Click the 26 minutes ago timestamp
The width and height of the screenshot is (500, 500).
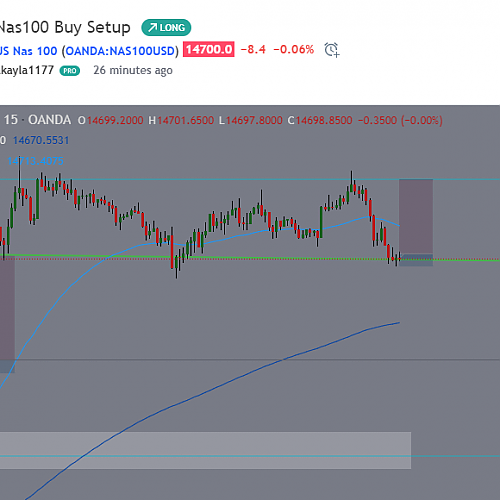click(133, 70)
